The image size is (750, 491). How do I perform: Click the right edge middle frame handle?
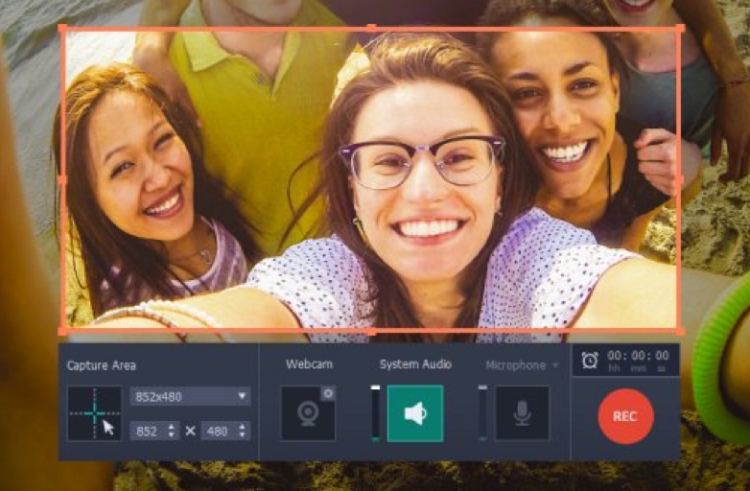[x=680, y=180]
